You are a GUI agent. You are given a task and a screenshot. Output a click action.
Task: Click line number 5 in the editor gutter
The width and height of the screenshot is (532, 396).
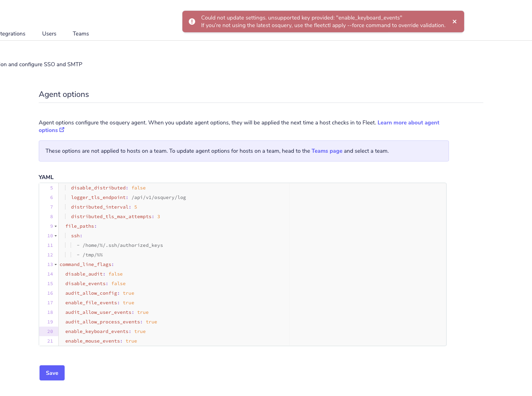click(51, 188)
